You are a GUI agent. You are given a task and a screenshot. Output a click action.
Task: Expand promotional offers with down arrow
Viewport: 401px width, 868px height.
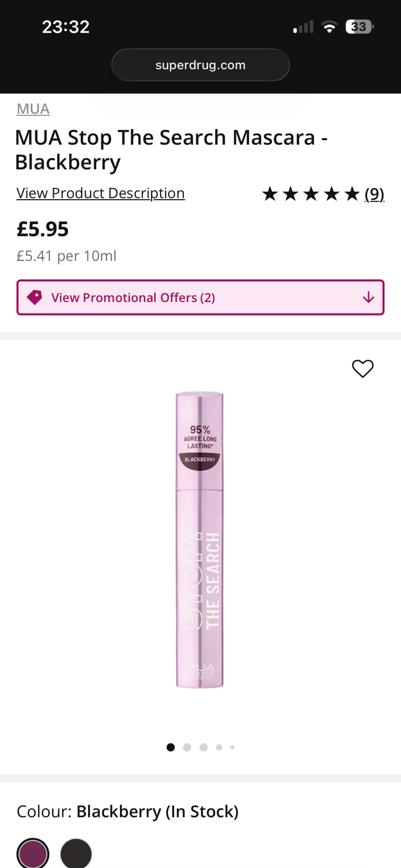click(368, 298)
